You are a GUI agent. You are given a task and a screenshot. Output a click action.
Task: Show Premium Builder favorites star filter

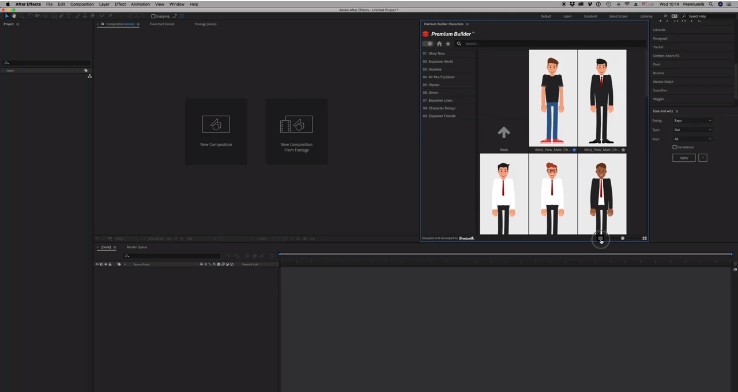coord(448,44)
